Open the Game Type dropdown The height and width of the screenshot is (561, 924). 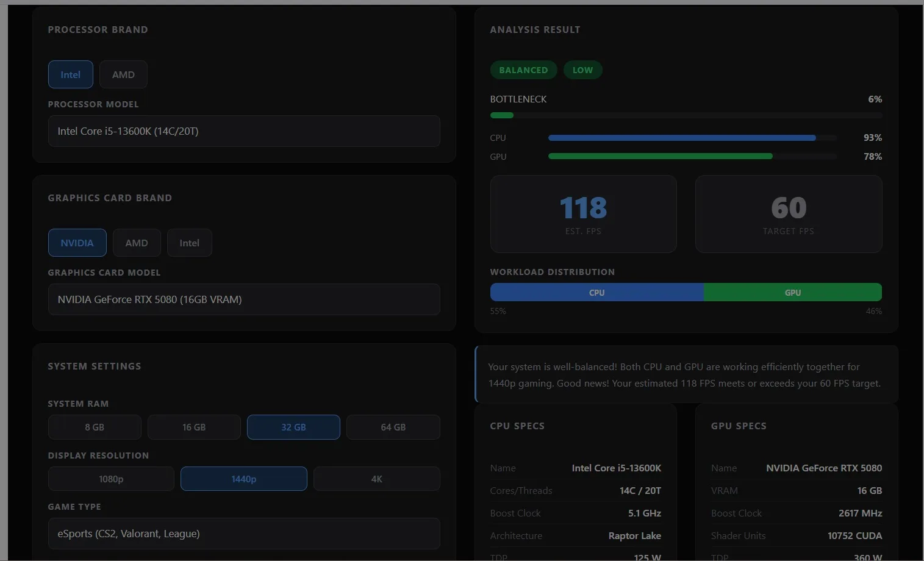click(x=244, y=534)
